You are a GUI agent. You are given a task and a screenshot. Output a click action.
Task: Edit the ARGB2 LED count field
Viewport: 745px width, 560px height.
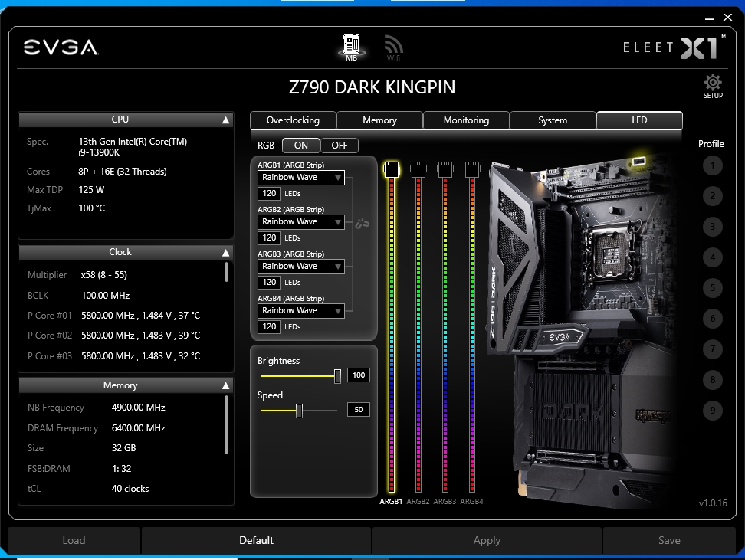(269, 238)
